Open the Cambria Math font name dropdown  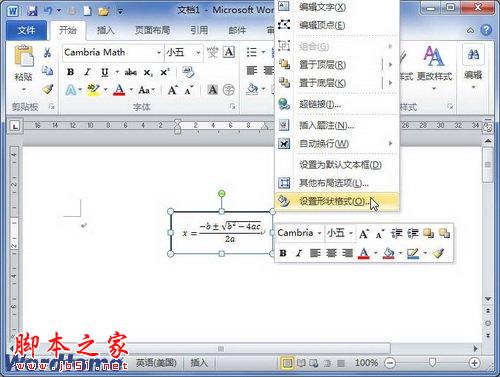(x=159, y=53)
